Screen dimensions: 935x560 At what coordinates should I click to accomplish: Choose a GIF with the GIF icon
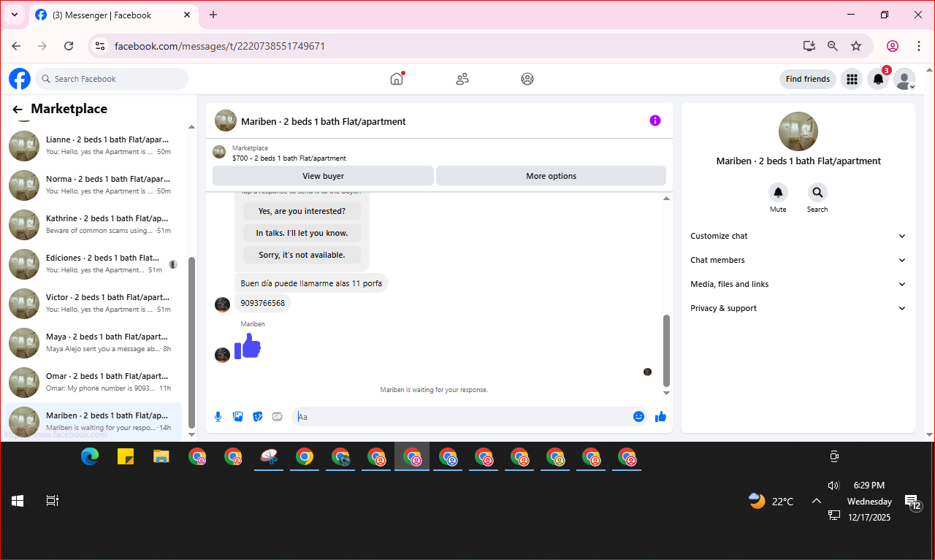click(277, 416)
